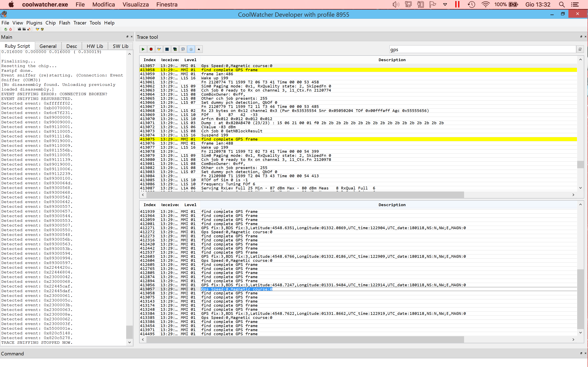588x367 pixels.
Task: Expand the options button beside the gps search field
Action: tap(580, 49)
